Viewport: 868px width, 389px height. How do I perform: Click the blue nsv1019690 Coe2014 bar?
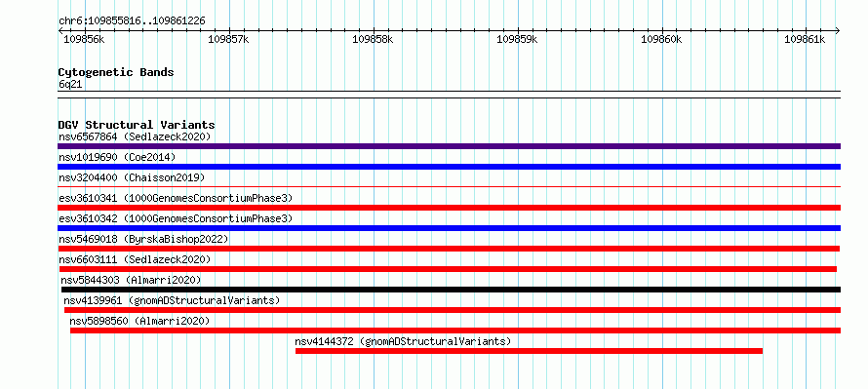[449, 167]
